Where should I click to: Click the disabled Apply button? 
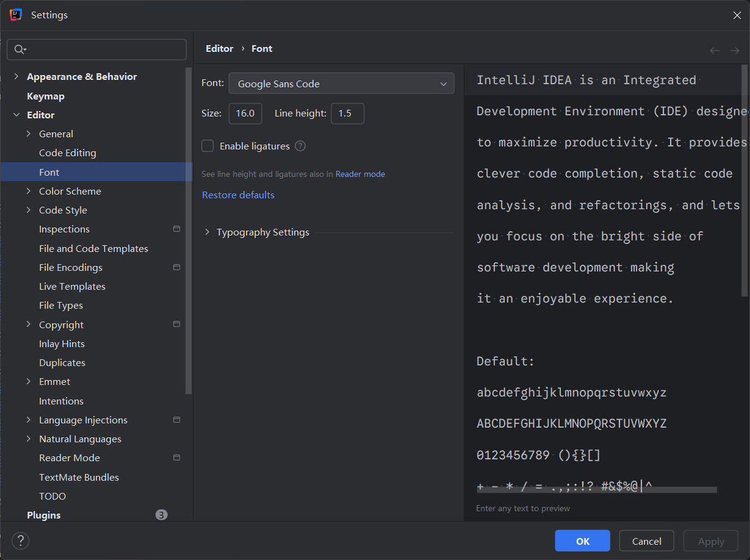coord(711,541)
